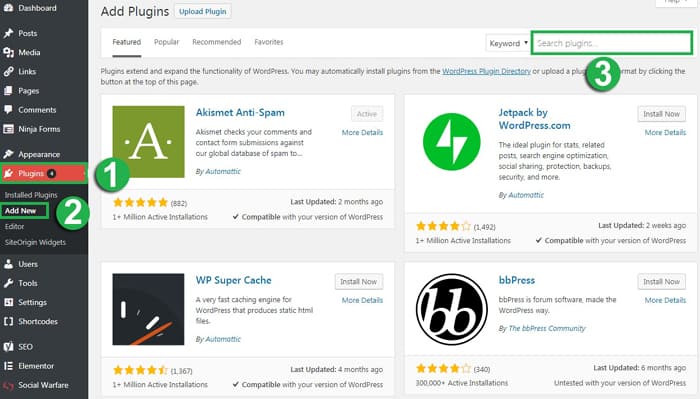Click the Active button for Akismet
Viewport: 700px width, 399px height.
click(x=367, y=114)
